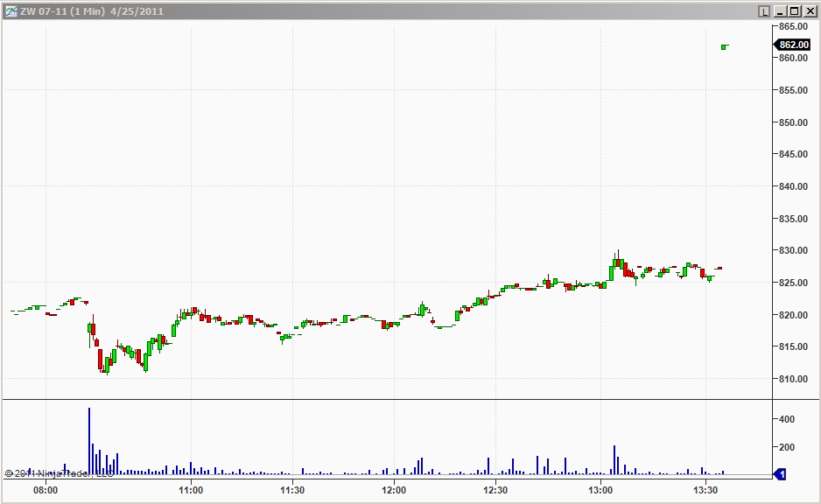Click the 13:30 time axis label
The height and width of the screenshot is (504, 821).
pyautogui.click(x=705, y=490)
